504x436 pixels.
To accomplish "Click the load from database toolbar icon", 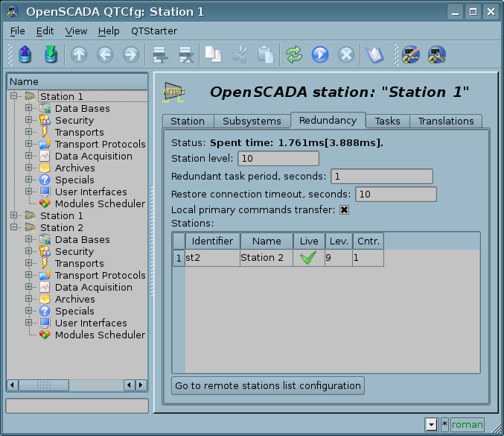I will pyautogui.click(x=25, y=54).
